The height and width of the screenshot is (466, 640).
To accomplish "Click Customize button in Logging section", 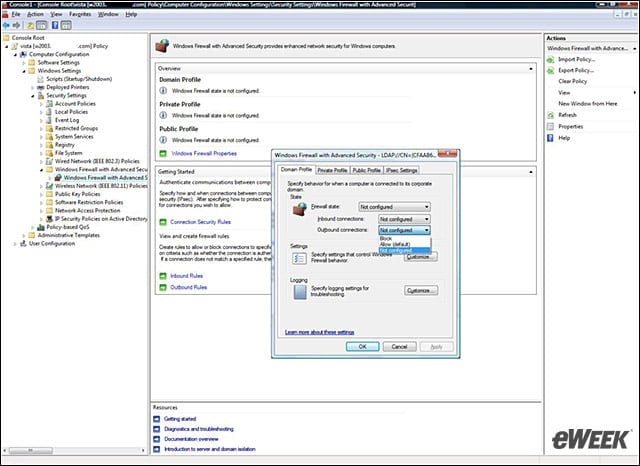I will point(421,291).
